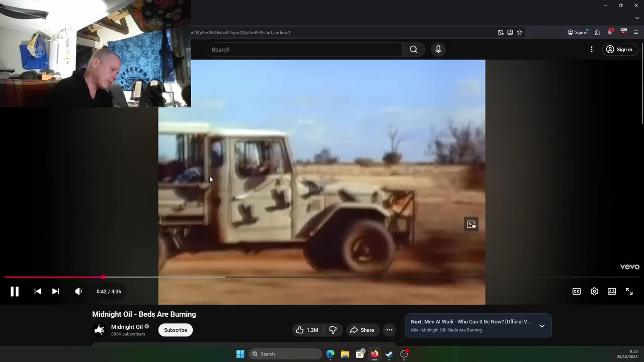Open the Windows Start menu

point(240,354)
